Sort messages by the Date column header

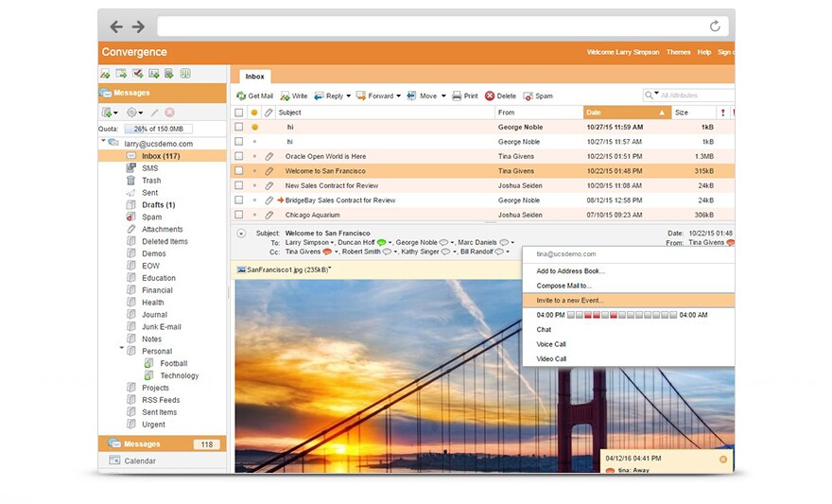coord(627,113)
